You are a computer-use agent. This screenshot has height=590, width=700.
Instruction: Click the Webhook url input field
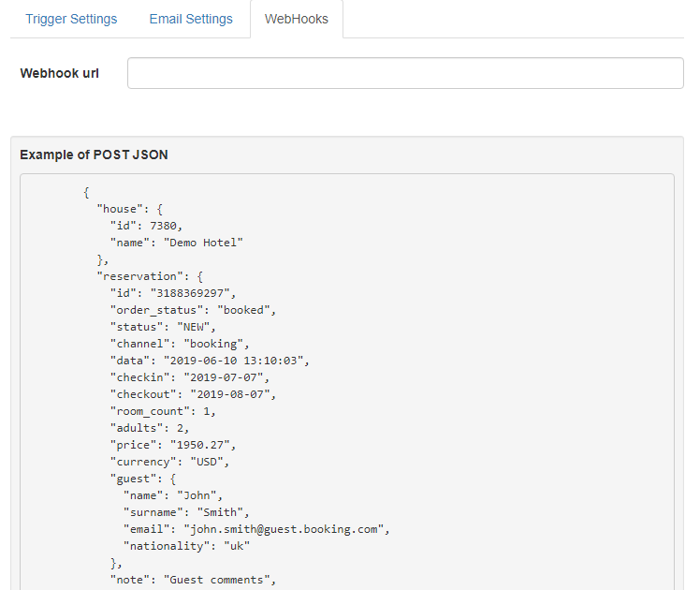tap(405, 73)
